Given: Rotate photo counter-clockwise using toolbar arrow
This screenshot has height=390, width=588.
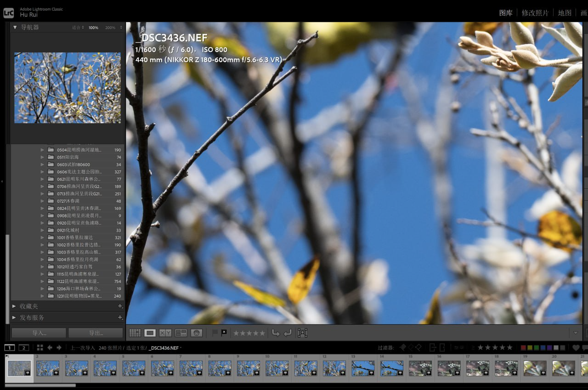Looking at the screenshot, I should [x=276, y=333].
